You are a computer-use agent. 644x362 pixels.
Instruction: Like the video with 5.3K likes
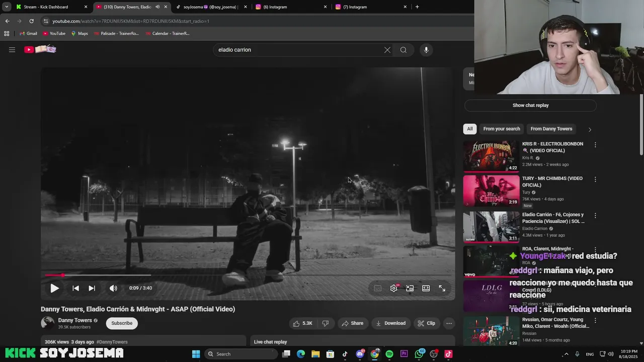(303, 323)
